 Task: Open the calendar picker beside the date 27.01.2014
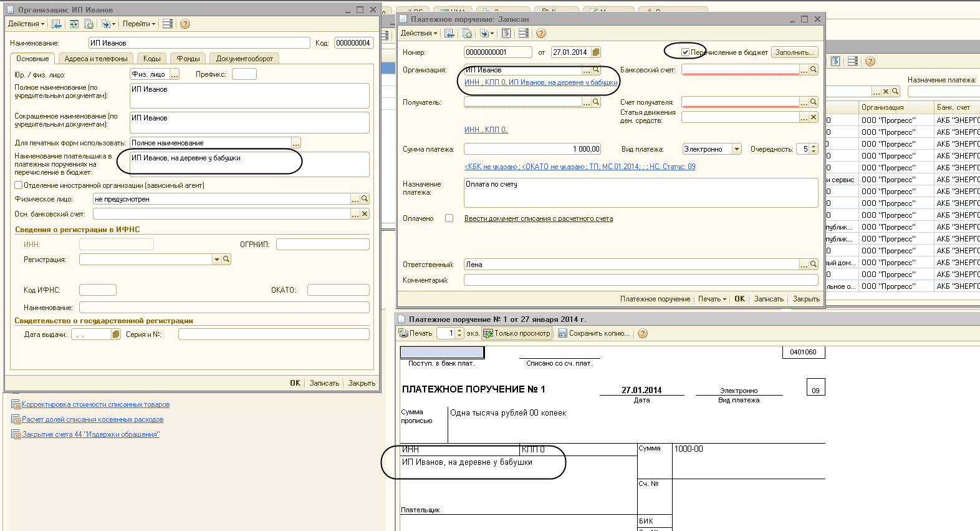(596, 52)
